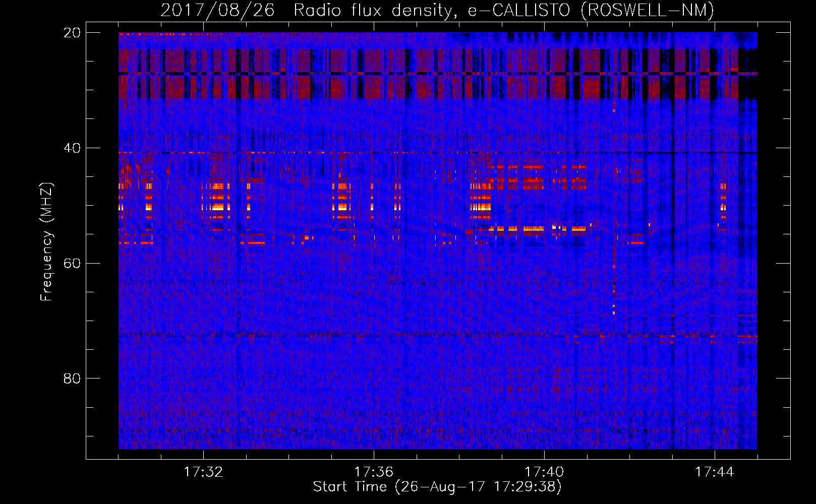
Task: Click the 17:36 time tick label
Action: 374,472
